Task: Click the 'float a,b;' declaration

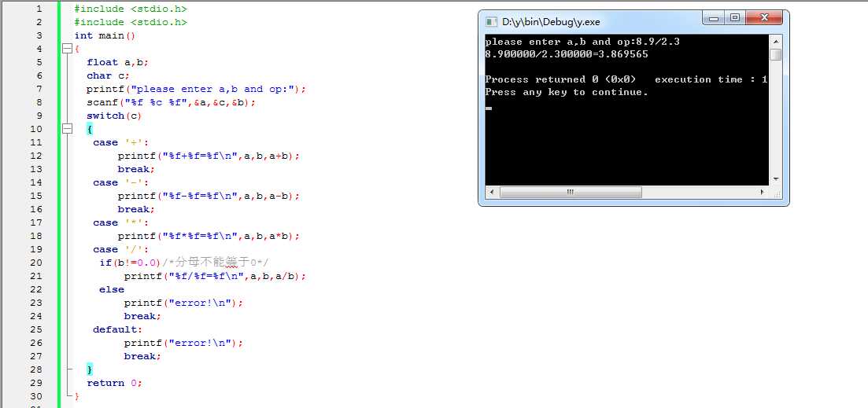Action: click(x=118, y=62)
